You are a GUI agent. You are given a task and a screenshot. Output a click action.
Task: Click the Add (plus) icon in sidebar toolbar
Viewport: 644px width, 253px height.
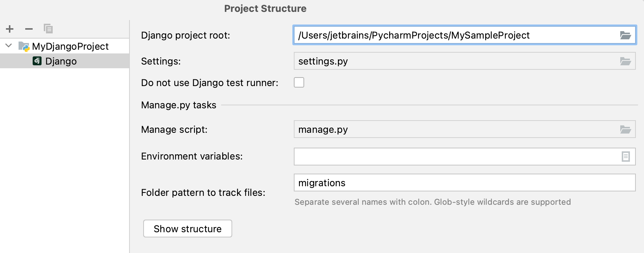(10, 29)
